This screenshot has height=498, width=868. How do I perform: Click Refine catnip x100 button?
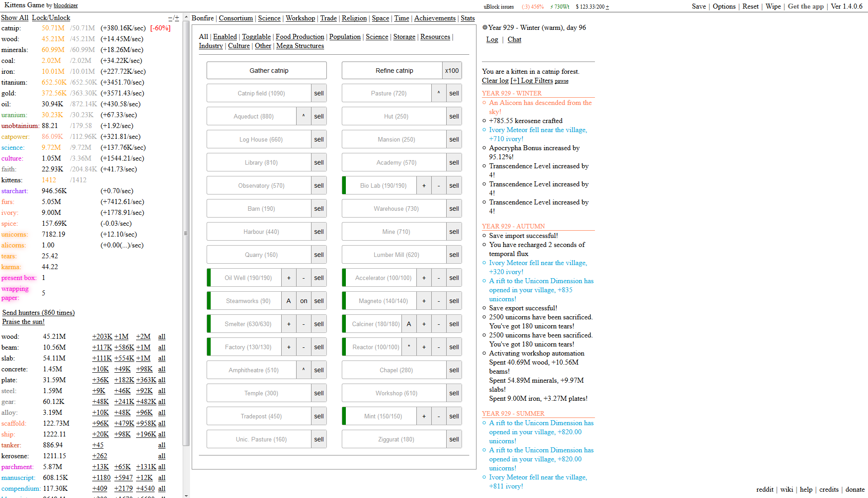(452, 71)
